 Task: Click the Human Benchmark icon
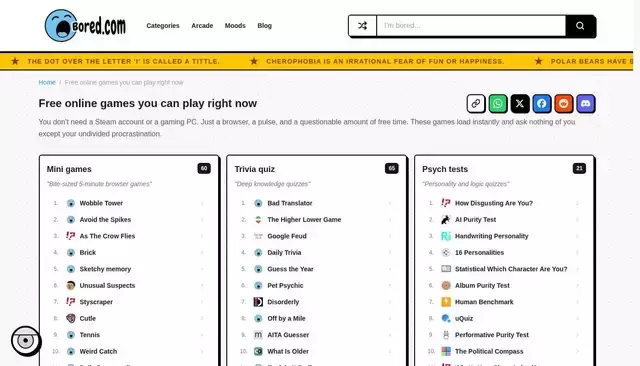[x=446, y=302]
